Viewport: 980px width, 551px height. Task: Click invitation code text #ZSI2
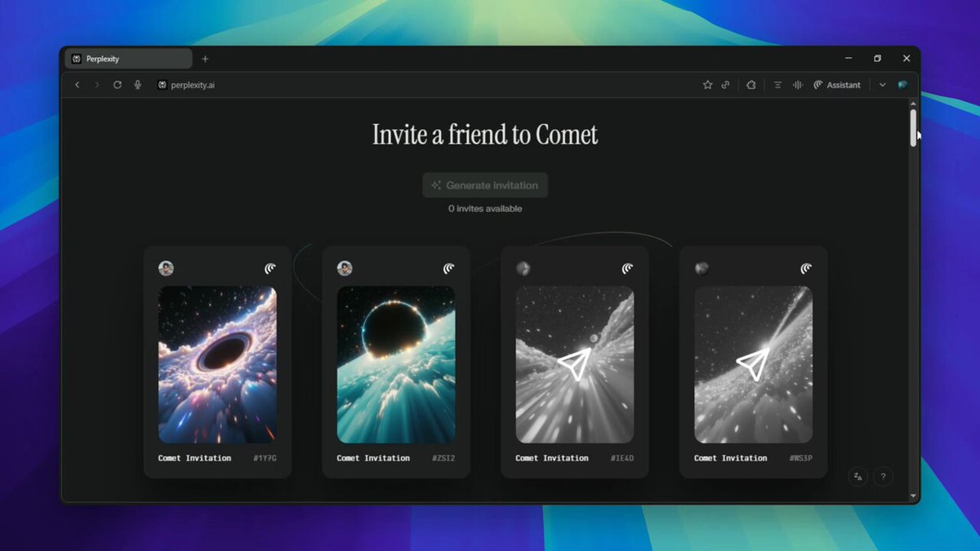443,459
